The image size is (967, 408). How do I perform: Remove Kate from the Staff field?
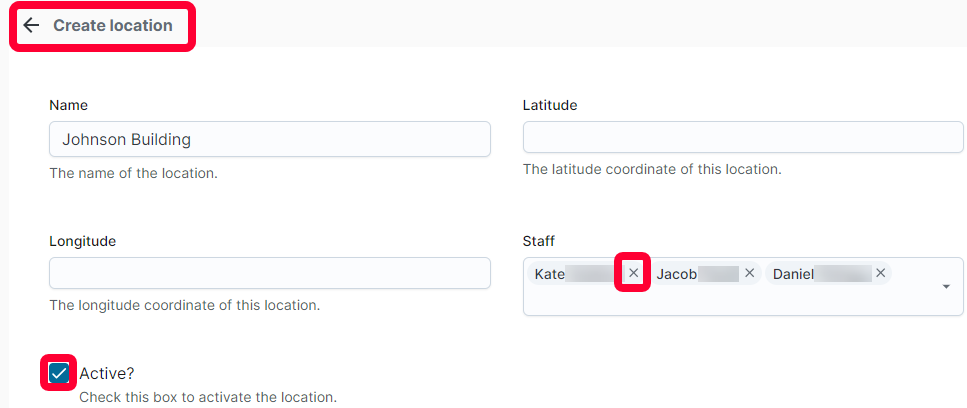tap(633, 273)
